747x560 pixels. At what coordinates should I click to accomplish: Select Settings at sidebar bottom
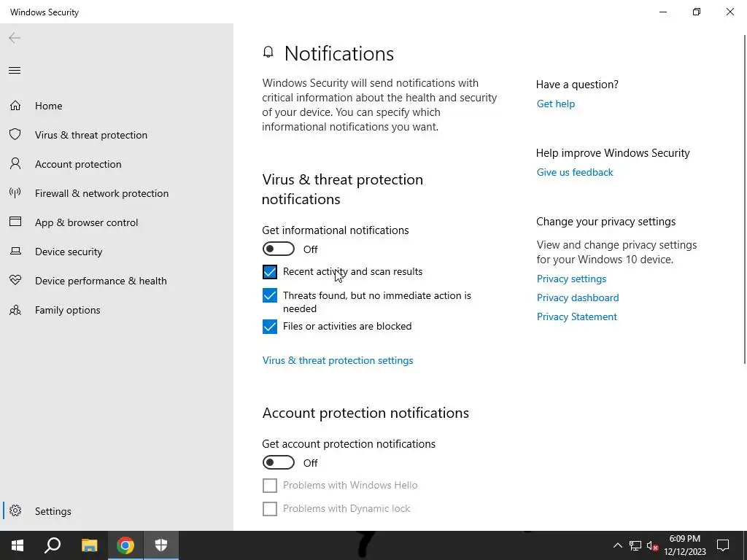[x=117, y=511]
